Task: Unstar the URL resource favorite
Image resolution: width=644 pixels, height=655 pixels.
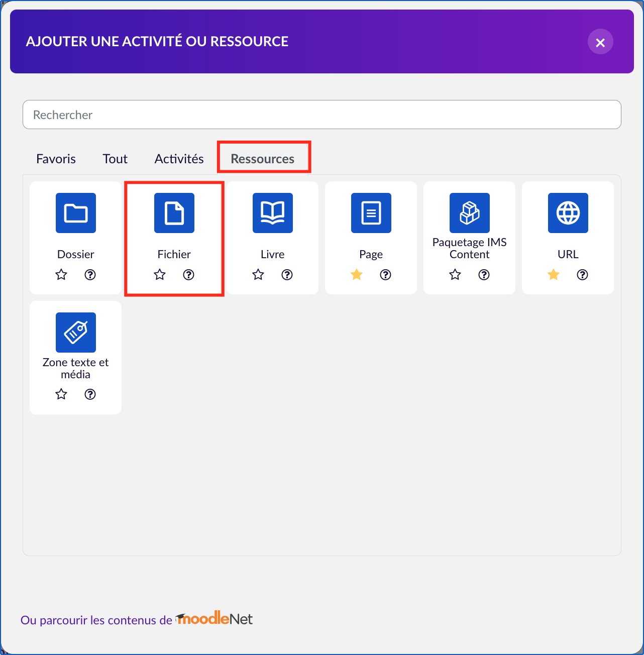Action: (x=554, y=275)
